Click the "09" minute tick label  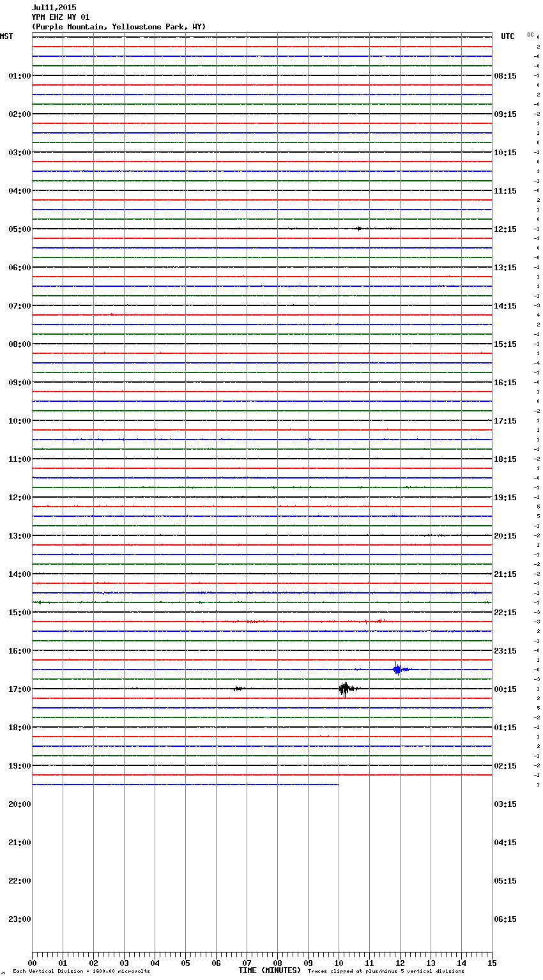click(308, 963)
